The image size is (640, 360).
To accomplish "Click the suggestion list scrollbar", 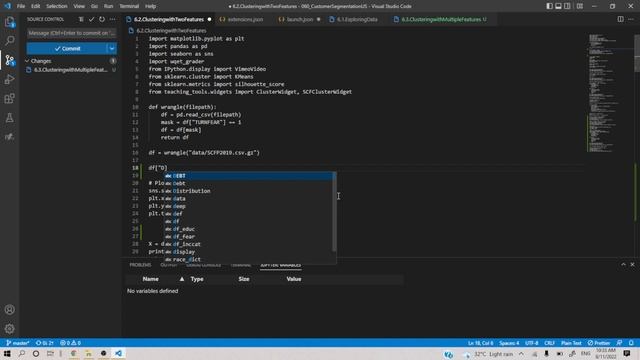I will [334, 211].
